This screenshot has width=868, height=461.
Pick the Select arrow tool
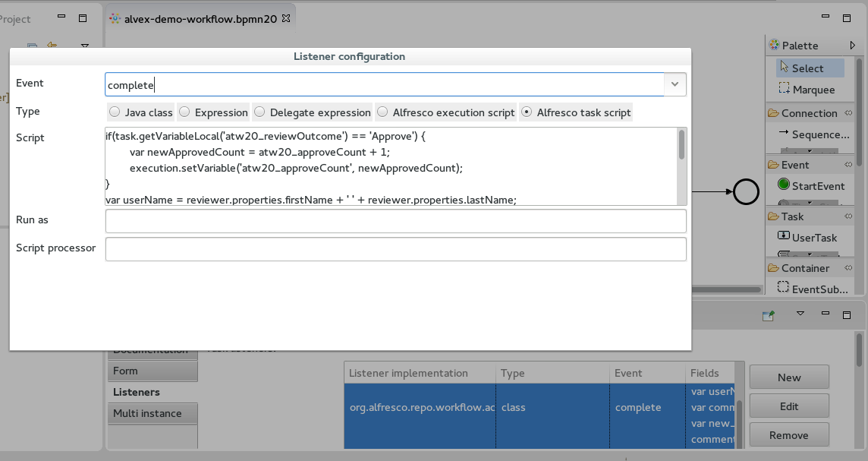(807, 68)
